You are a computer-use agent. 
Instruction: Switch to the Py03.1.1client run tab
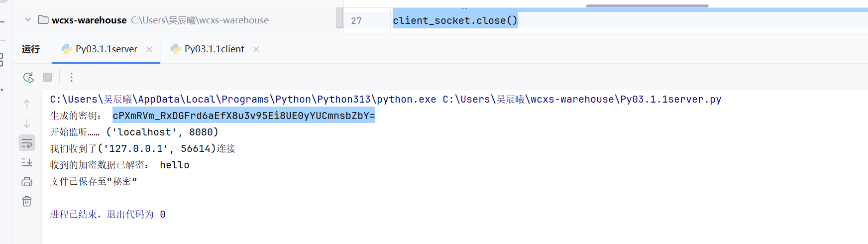tap(214, 49)
